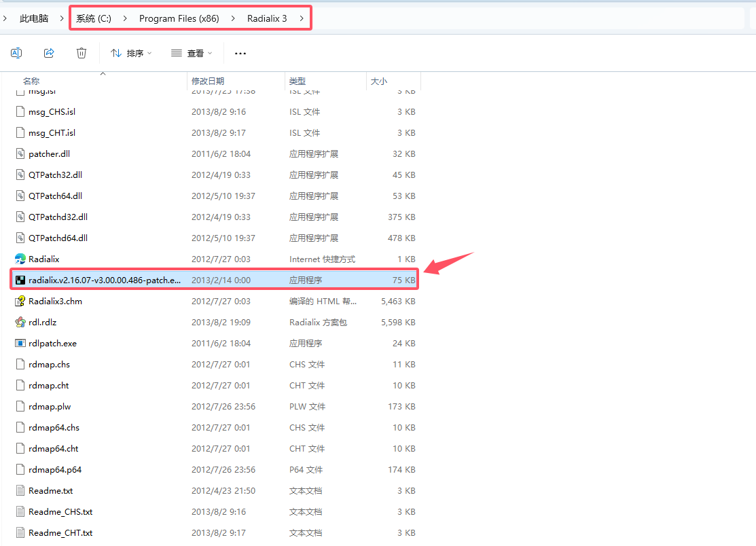Click QTPatchd32.dll file icon
756x546 pixels.
pyautogui.click(x=20, y=217)
